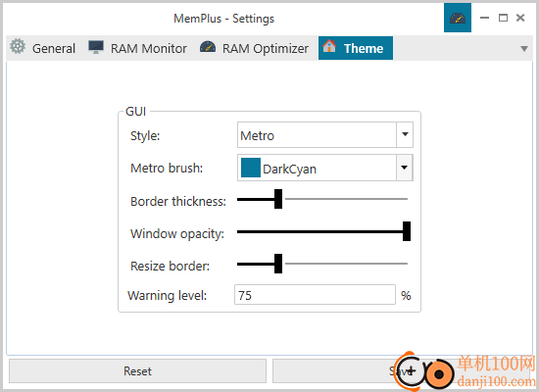Click the RAM Monitor screen icon
The image size is (539, 392).
point(96,47)
